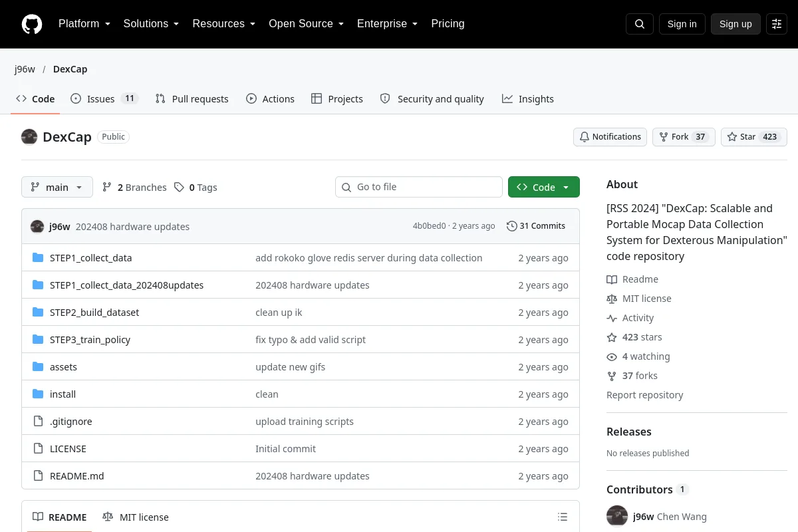Switch to Security and quality tab
The width and height of the screenshot is (798, 532).
[432, 99]
